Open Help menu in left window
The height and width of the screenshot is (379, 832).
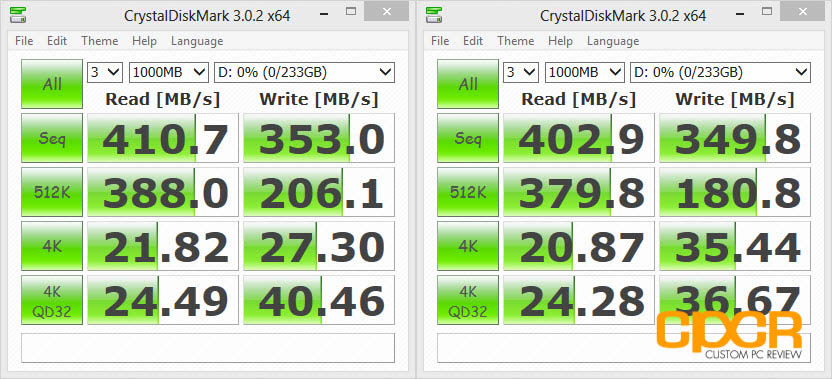point(144,41)
